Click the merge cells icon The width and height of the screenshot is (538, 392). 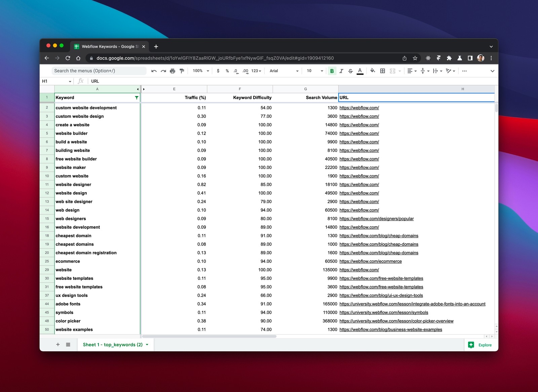click(392, 71)
